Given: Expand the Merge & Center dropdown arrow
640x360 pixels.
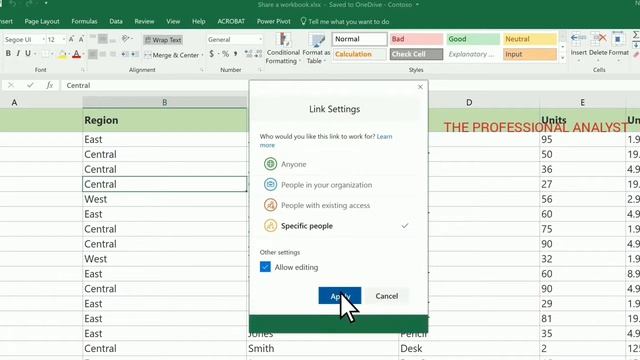Looking at the screenshot, I should tap(202, 55).
